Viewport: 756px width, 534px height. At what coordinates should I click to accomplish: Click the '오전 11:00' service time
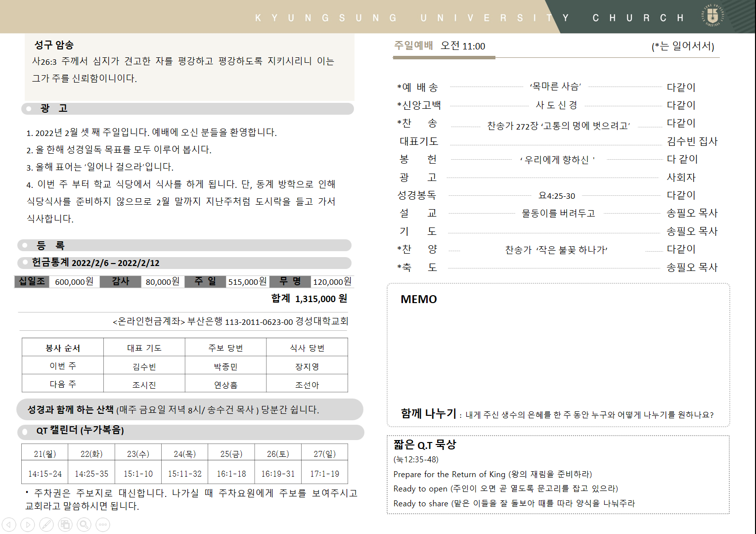tap(463, 46)
